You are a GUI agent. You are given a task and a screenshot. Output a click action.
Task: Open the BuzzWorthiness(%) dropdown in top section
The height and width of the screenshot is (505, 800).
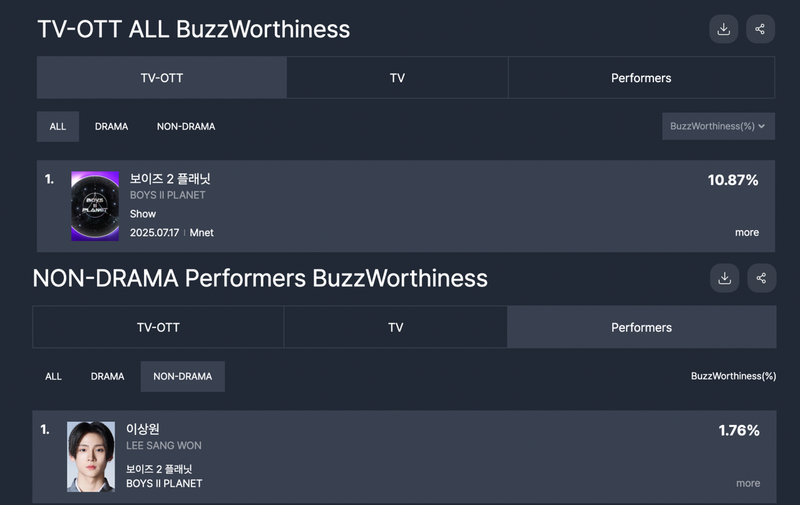click(x=718, y=126)
